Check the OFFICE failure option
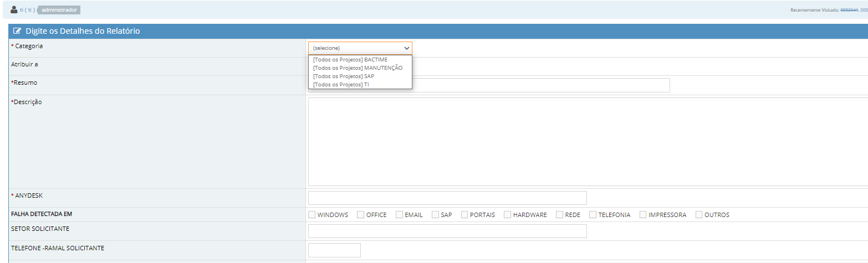This screenshot has width=868, height=263. 361,215
